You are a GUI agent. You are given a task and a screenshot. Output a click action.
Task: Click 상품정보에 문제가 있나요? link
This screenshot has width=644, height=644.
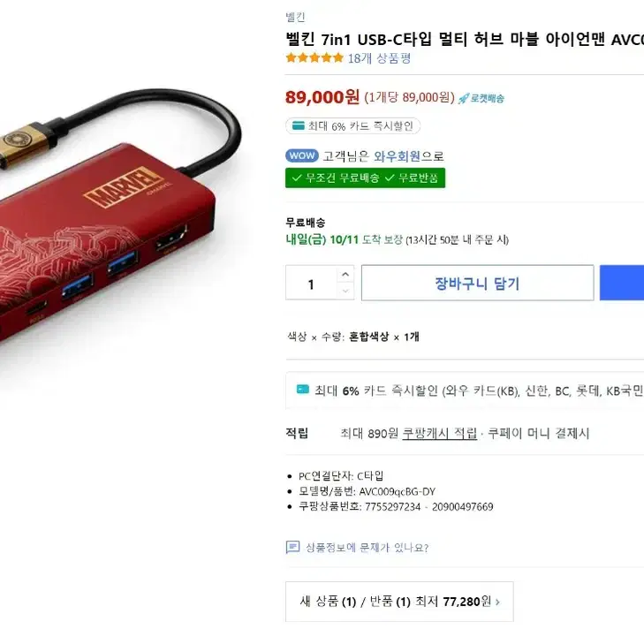367,548
